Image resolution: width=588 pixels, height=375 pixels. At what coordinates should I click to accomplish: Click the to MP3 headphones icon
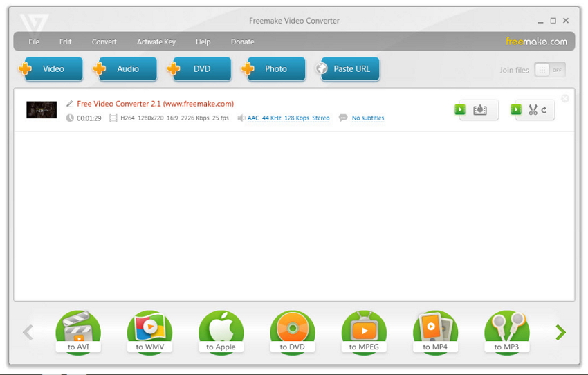coord(507,331)
